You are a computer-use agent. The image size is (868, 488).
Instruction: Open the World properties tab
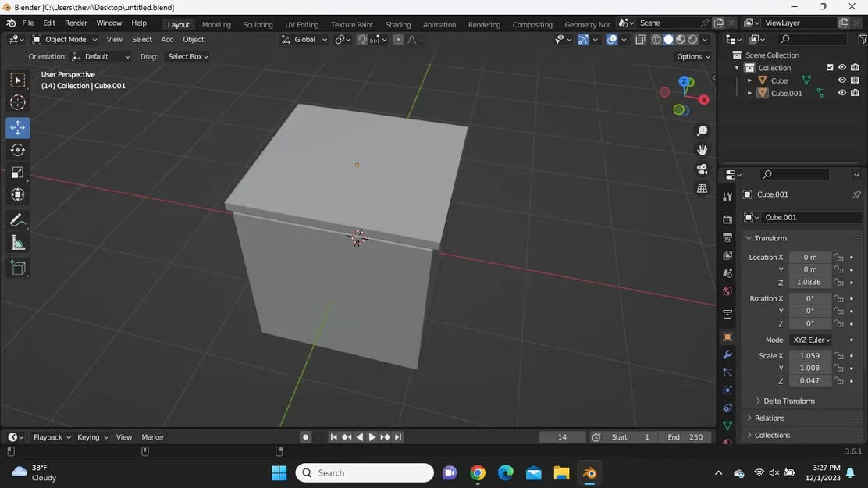point(727,291)
